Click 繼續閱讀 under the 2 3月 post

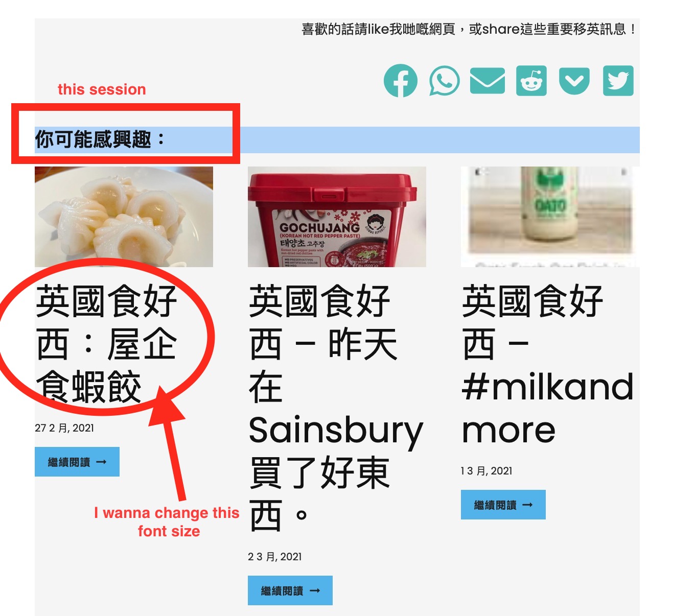click(290, 590)
